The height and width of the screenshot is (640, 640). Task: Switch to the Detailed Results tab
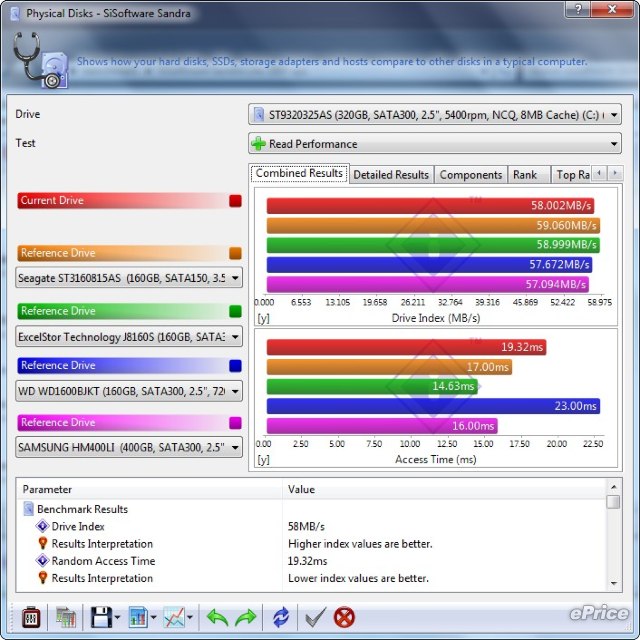(390, 175)
